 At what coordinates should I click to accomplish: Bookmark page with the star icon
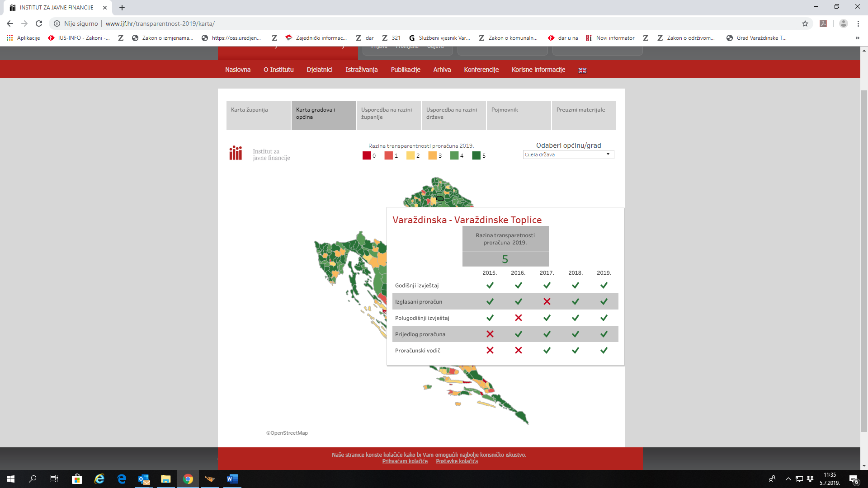point(805,23)
